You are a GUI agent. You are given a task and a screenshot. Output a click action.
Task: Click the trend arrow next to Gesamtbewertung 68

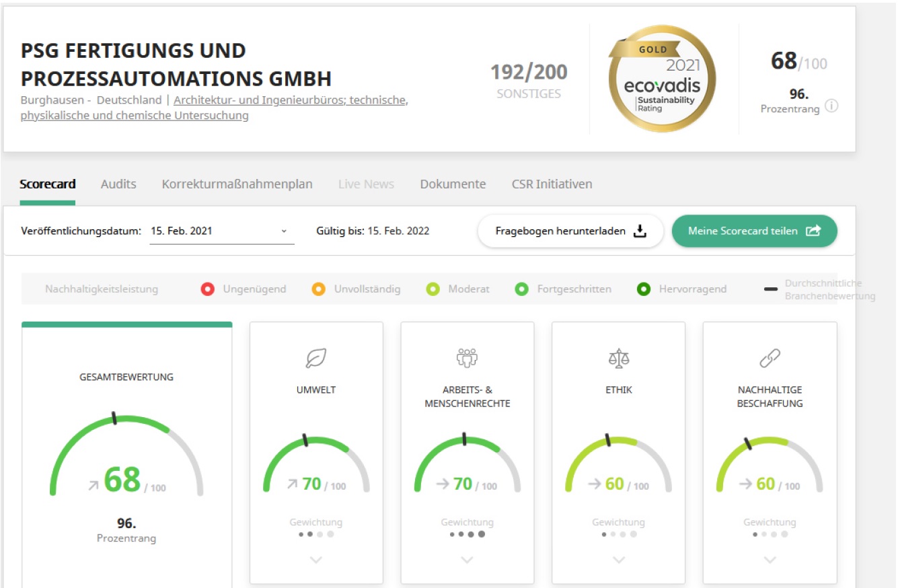pos(93,485)
